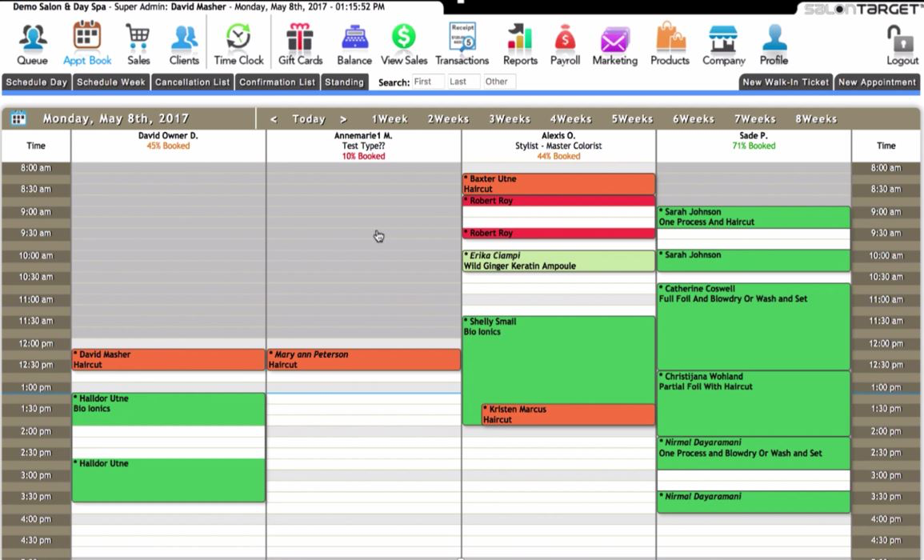This screenshot has height=560, width=924.
Task: Open the Standing appointments view
Action: coord(345,82)
